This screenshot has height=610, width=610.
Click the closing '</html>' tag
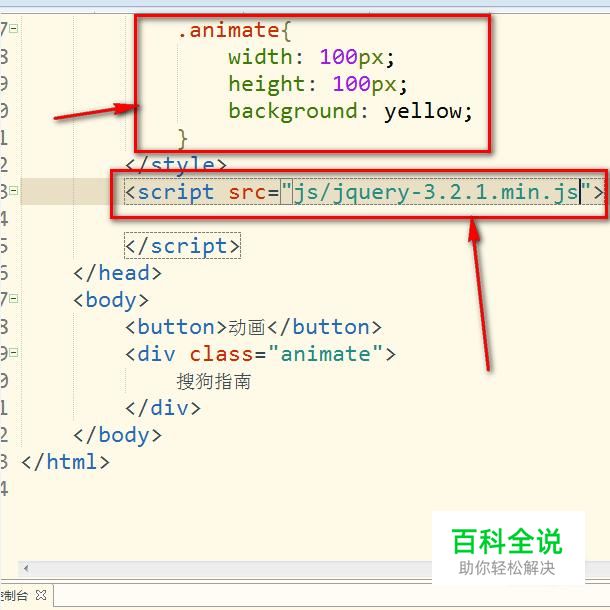65,462
